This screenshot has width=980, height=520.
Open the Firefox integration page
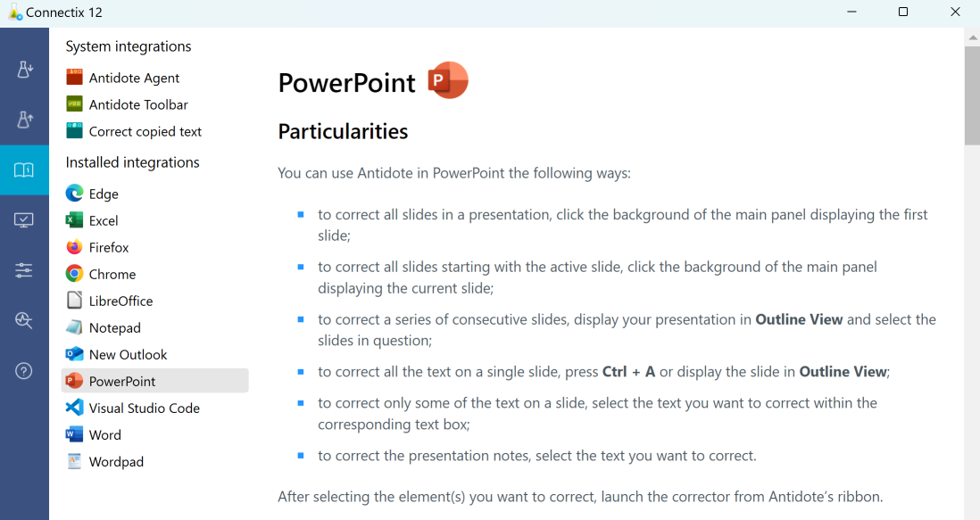pyautogui.click(x=109, y=247)
